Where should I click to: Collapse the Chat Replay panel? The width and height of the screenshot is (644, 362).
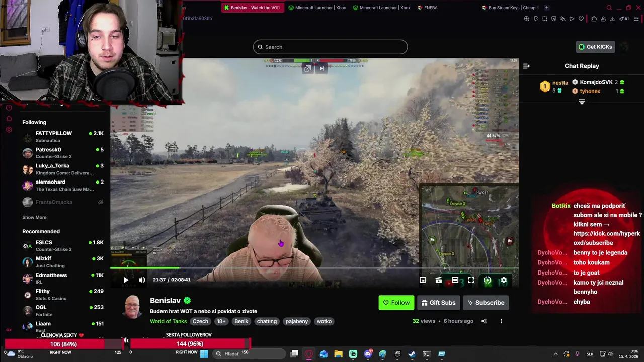click(x=526, y=66)
